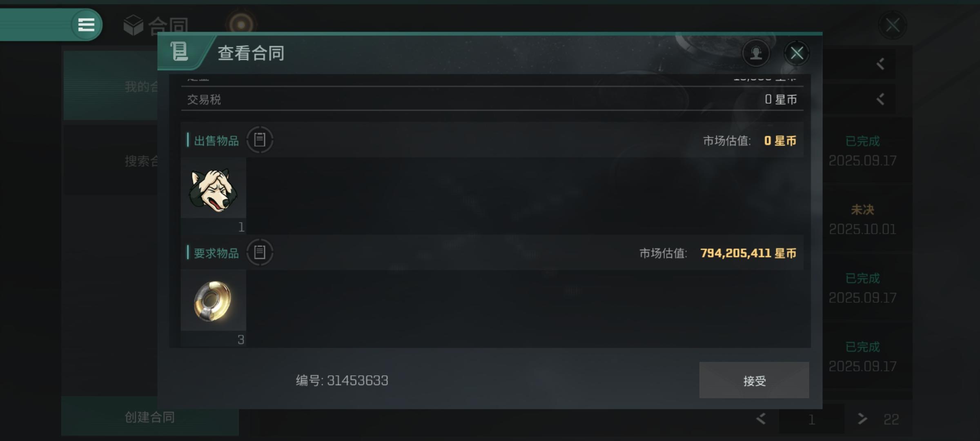
Task: Go to the next contracts page
Action: point(862,419)
